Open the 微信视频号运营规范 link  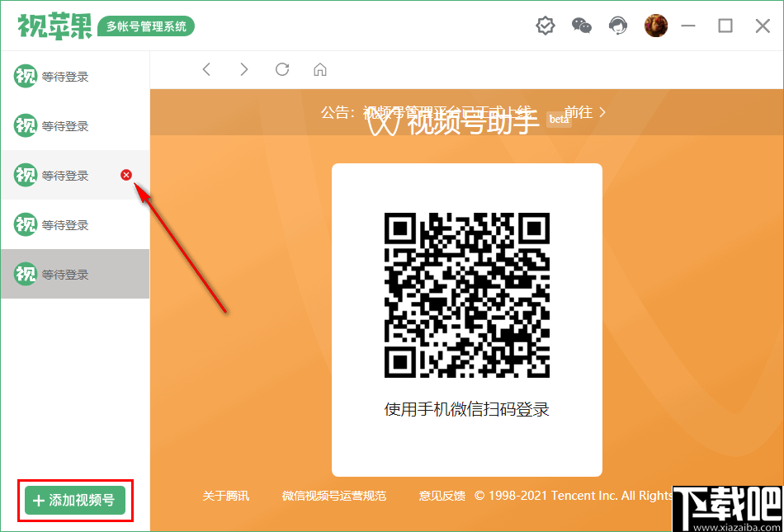click(334, 496)
